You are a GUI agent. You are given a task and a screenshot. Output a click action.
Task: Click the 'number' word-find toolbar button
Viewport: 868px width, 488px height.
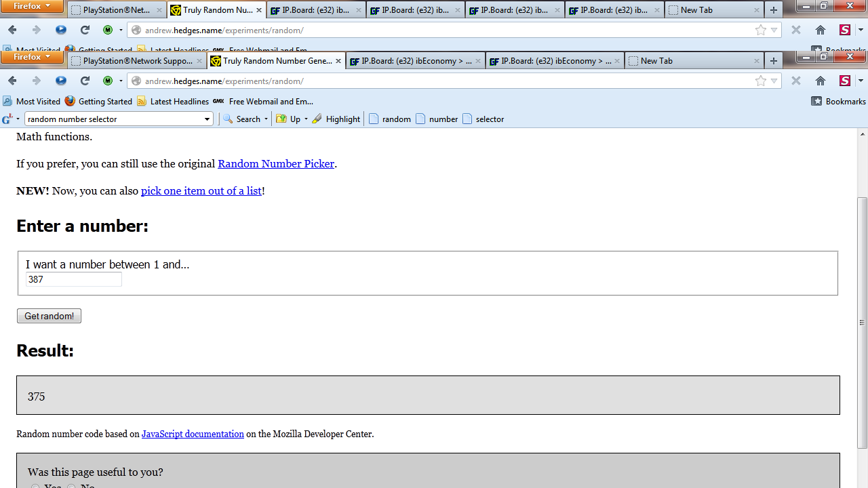tap(437, 119)
